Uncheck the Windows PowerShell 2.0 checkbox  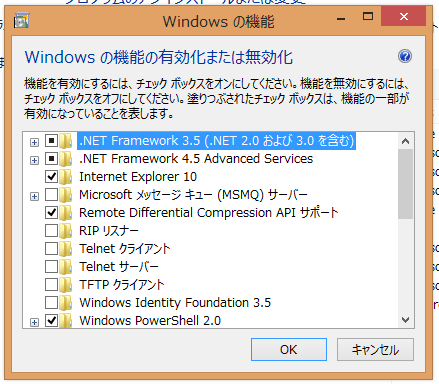coord(51,321)
